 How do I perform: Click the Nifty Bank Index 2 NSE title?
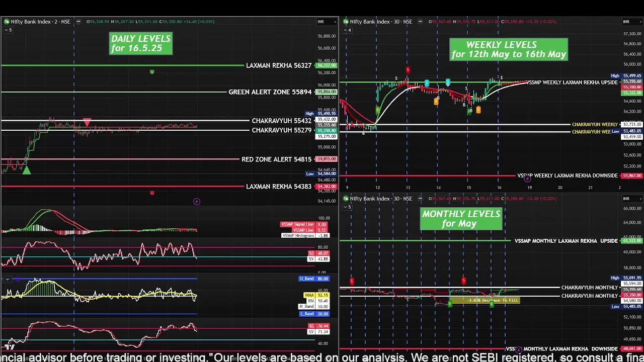(41, 22)
